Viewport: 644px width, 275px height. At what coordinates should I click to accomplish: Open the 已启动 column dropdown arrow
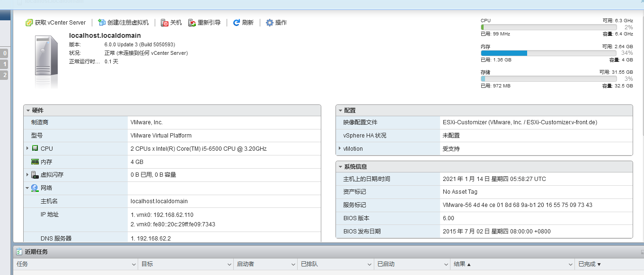click(446, 265)
